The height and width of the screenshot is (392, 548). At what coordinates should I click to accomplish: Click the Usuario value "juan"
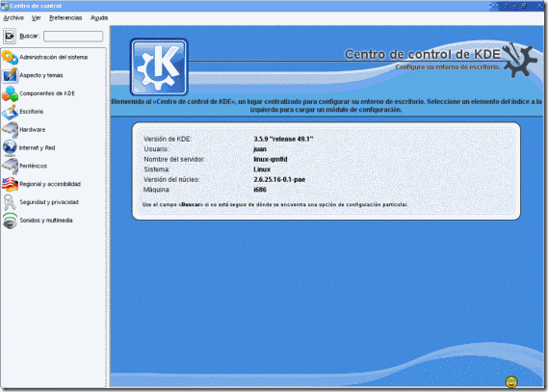point(260,149)
